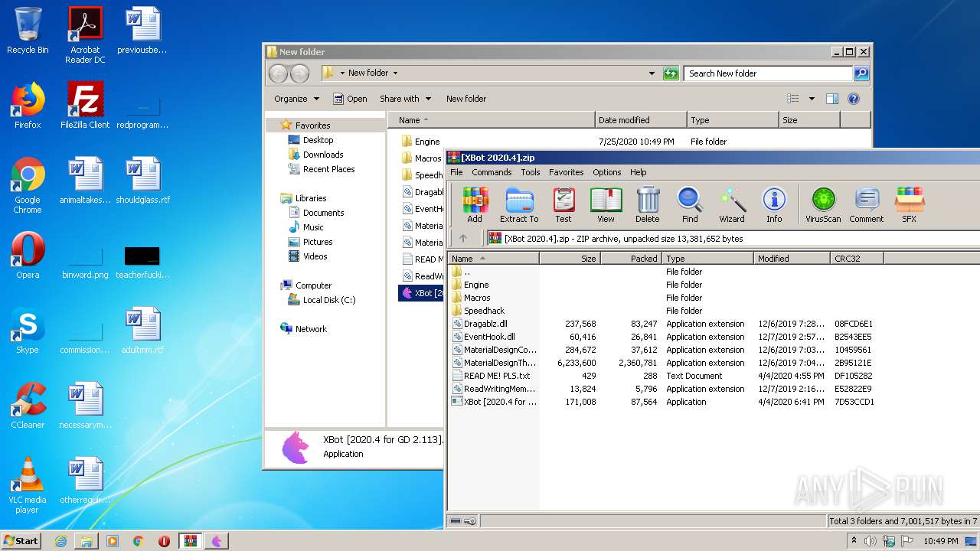The height and width of the screenshot is (551, 980).
Task: Click the SFX icon in WinRAR toolbar
Action: coord(909,204)
